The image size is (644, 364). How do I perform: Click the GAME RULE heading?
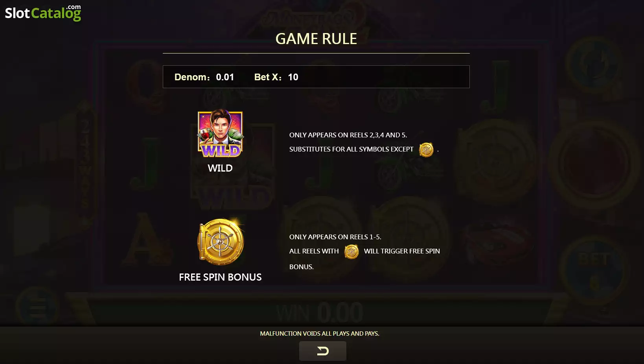[316, 39]
